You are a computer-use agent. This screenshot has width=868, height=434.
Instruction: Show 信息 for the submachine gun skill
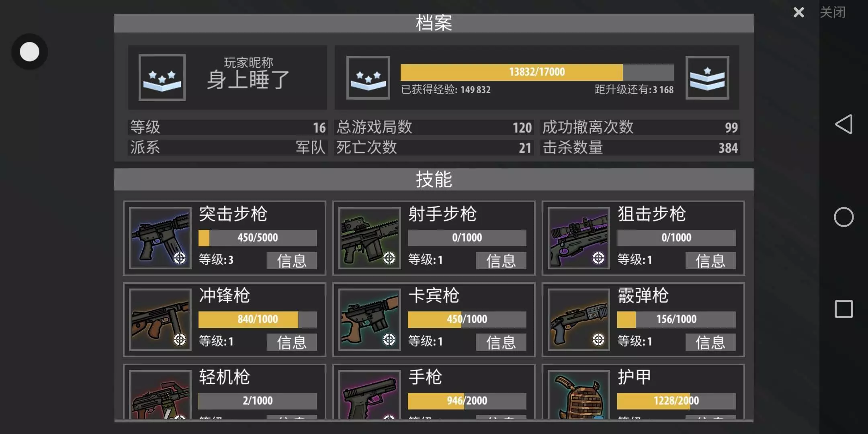pos(292,342)
